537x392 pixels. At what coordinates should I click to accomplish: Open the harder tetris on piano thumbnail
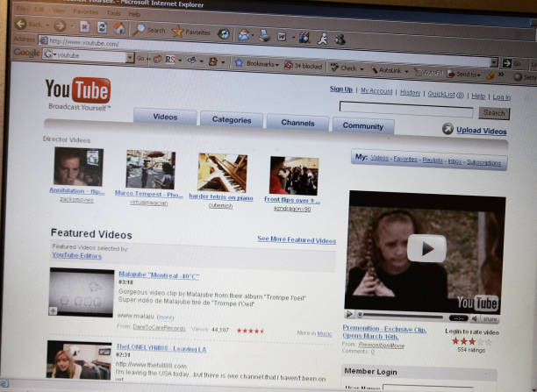click(x=222, y=173)
